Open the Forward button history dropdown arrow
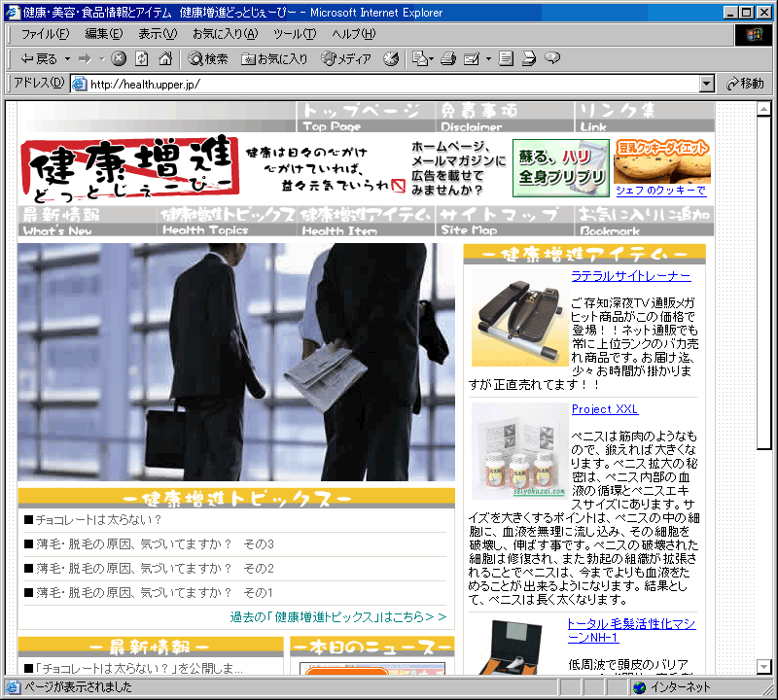Image resolution: width=778 pixels, height=700 pixels. [x=102, y=59]
